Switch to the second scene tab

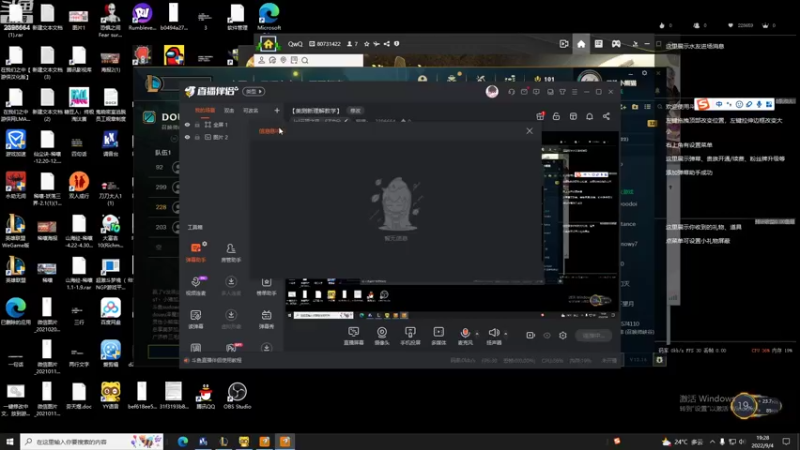(229, 111)
